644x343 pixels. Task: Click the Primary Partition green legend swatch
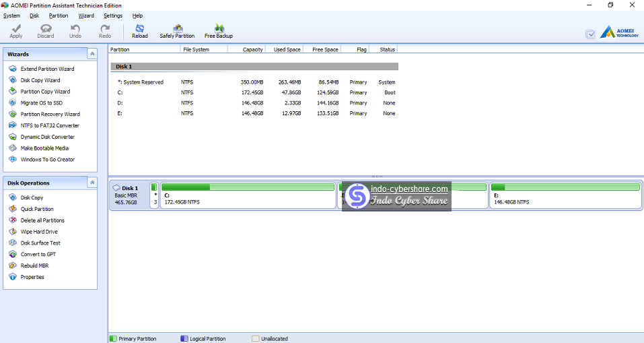(x=113, y=338)
